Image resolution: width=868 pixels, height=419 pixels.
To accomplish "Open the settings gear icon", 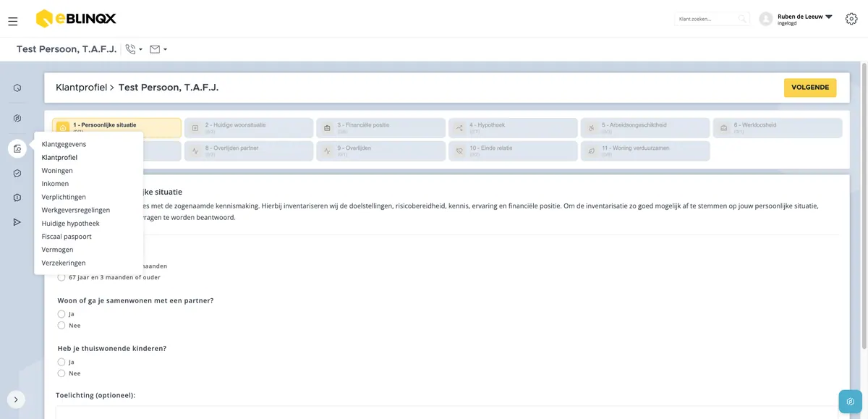I will tap(851, 19).
